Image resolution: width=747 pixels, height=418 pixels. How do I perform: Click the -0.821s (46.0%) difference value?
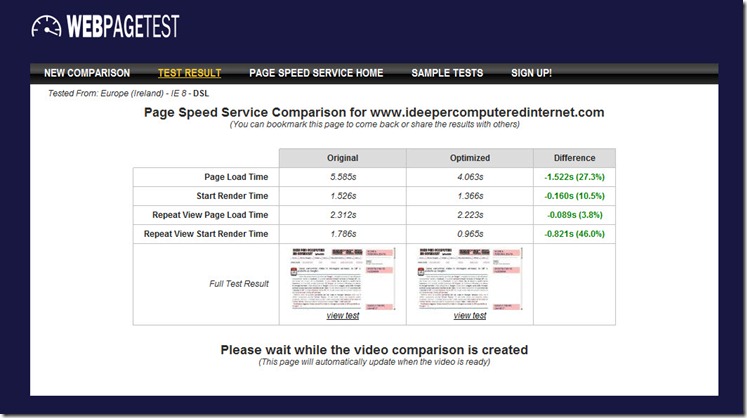point(575,234)
